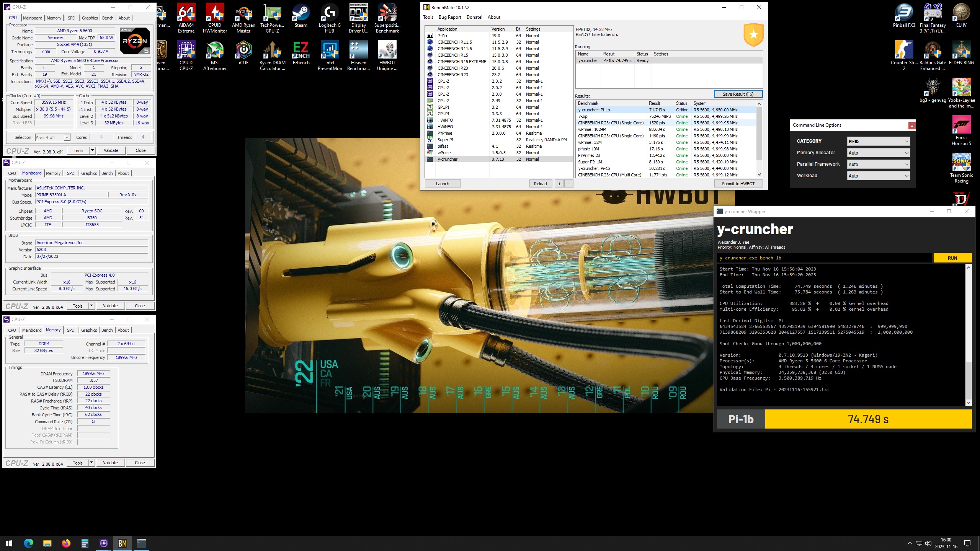The image size is (980, 551).
Task: Open ELDEN RING desktop shortcut
Action: point(961,53)
